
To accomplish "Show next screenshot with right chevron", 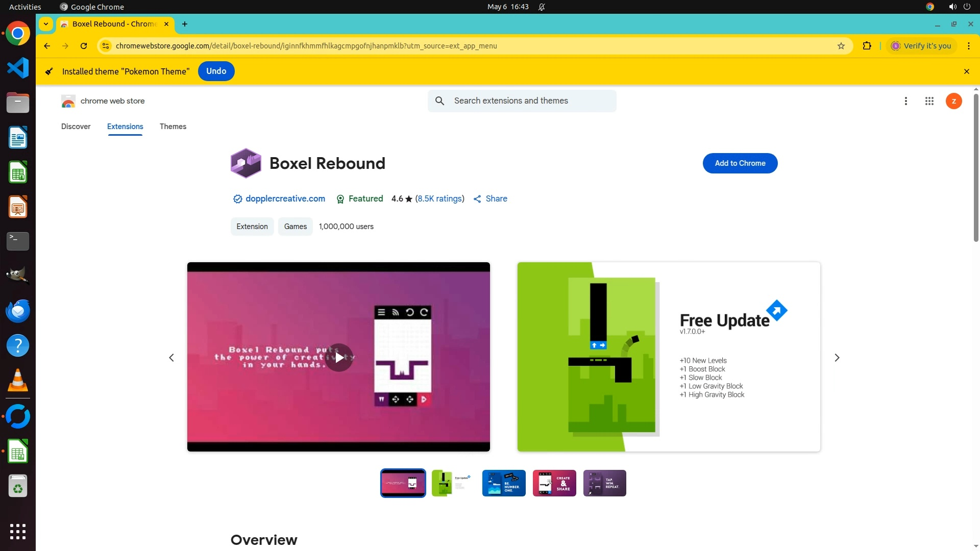I will point(837,358).
